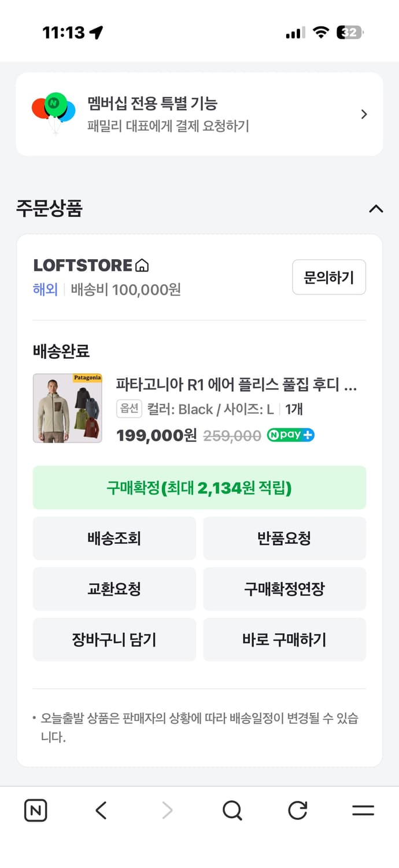Request a return with 반품요청
Image resolution: width=399 pixels, height=868 pixels.
click(285, 538)
